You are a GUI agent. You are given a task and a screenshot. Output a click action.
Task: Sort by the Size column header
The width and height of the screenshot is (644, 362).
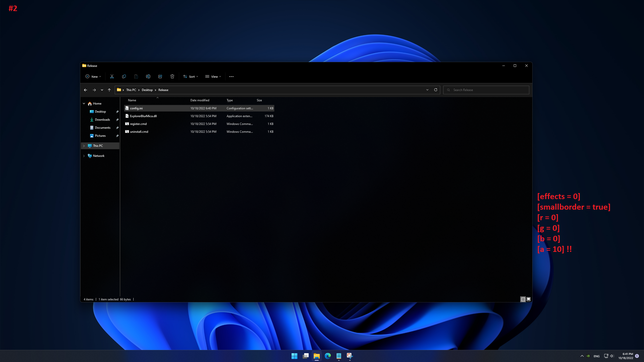(x=259, y=100)
